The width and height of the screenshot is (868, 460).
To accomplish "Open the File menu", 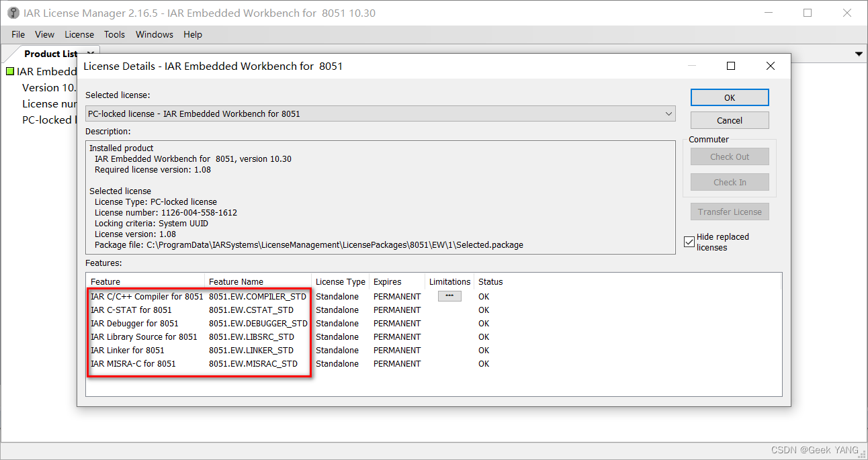I will pyautogui.click(x=18, y=34).
